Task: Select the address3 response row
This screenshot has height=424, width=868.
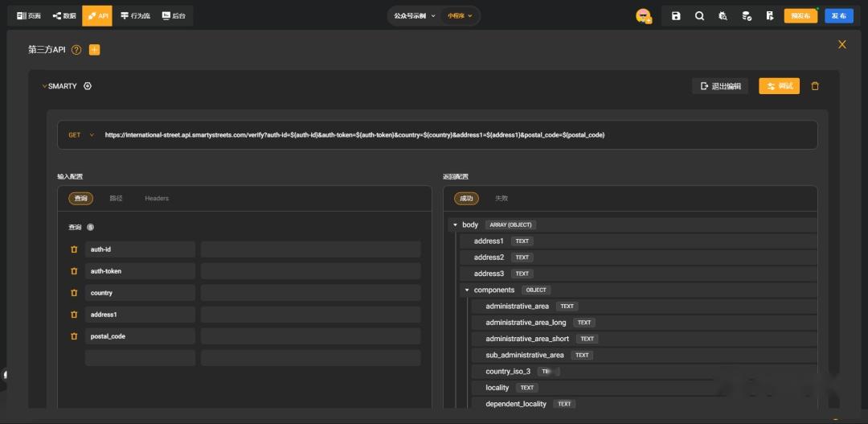Action: click(639, 274)
